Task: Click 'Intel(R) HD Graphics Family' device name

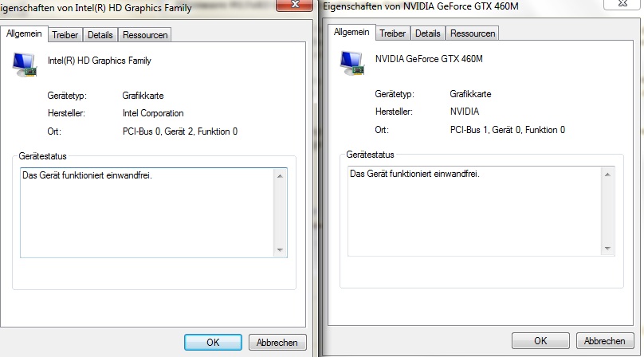Action: (100, 61)
